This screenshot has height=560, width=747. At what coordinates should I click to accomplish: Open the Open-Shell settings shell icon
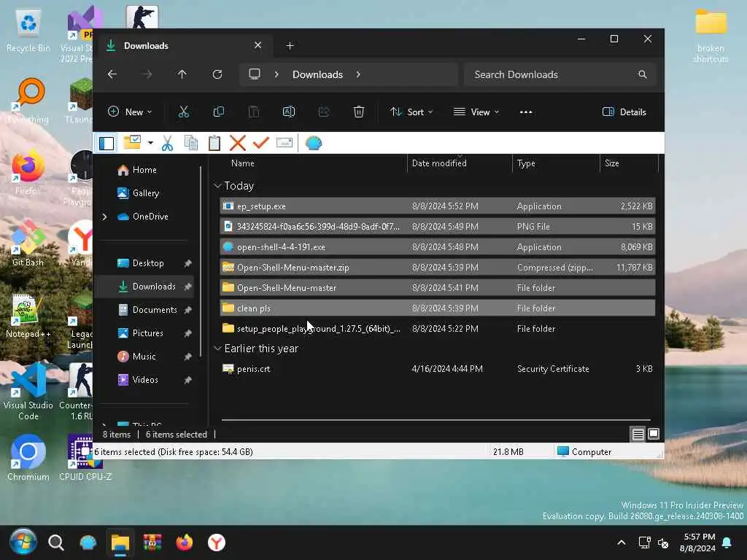(x=314, y=143)
